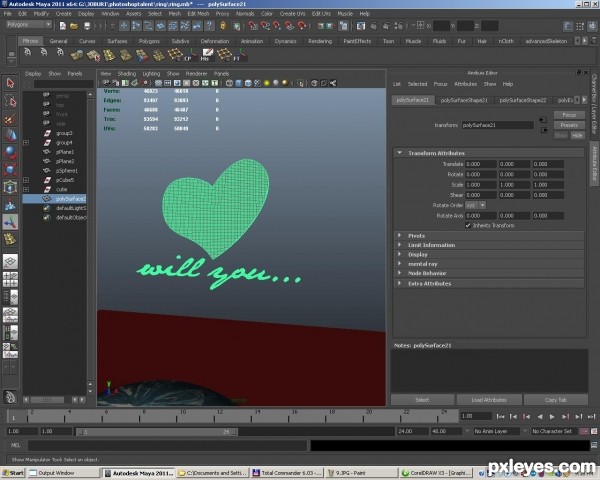Pick the Move tool cone icon

(x=10, y=135)
